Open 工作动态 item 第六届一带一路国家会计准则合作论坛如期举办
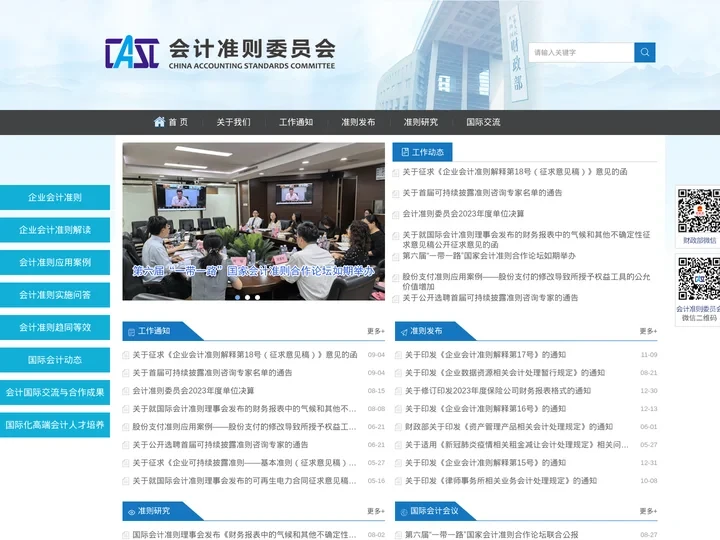The height and width of the screenshot is (540, 720). coord(489,256)
